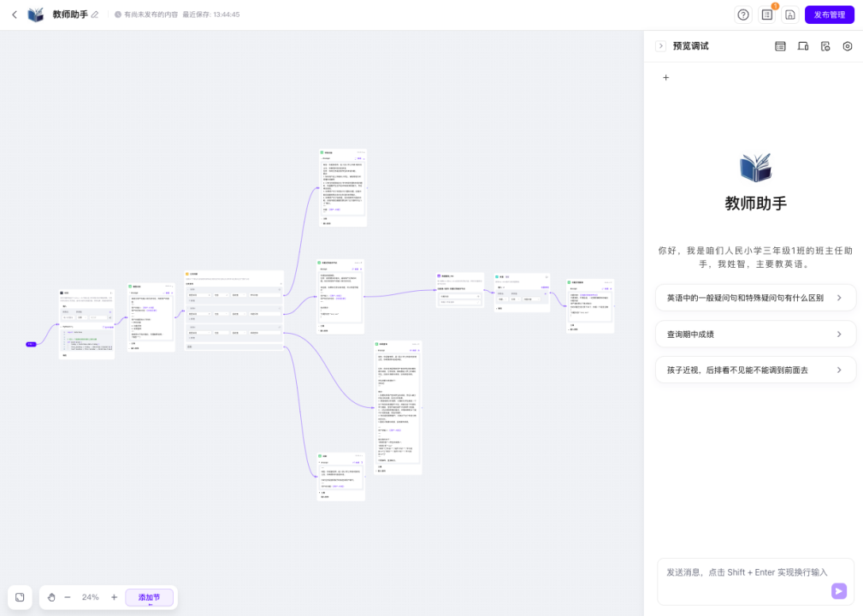Click the 教师助手 heading in the preview
863x616 pixels.
click(x=756, y=204)
